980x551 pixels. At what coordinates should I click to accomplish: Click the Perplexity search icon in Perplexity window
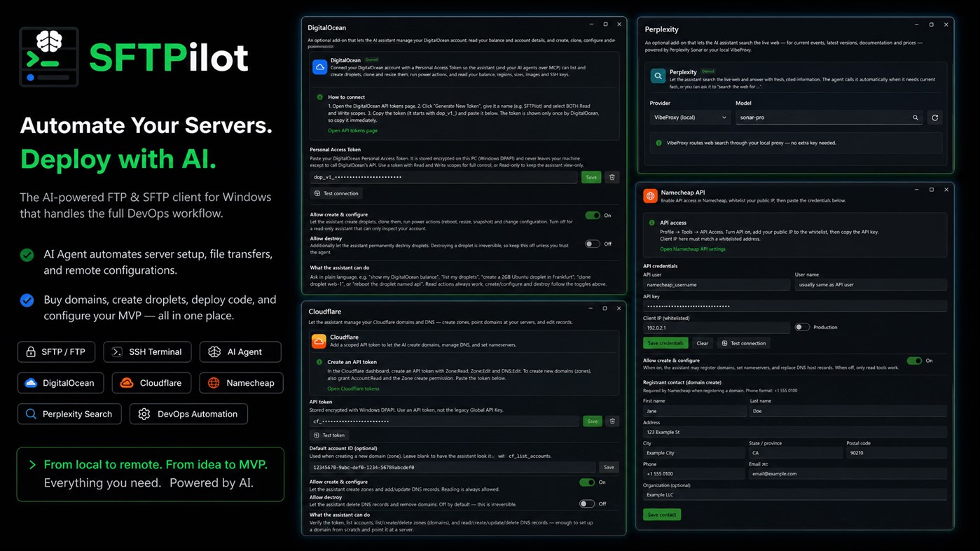(x=658, y=76)
